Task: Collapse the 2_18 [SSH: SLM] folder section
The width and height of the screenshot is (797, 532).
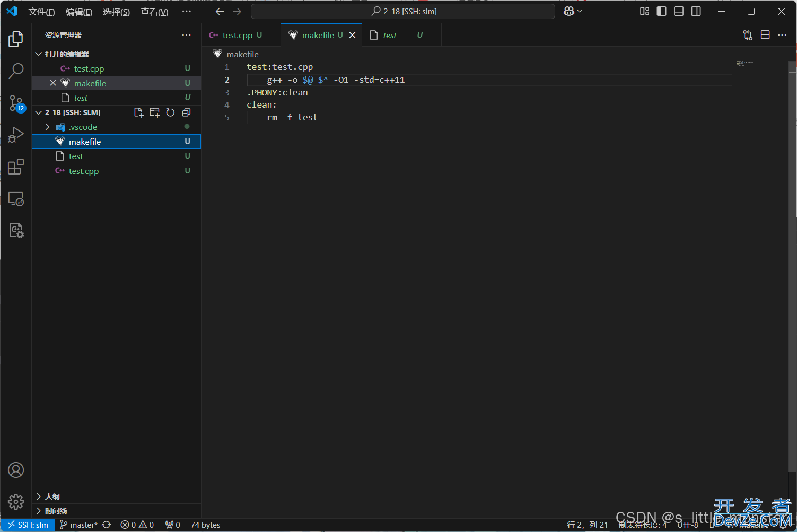Action: [39, 112]
